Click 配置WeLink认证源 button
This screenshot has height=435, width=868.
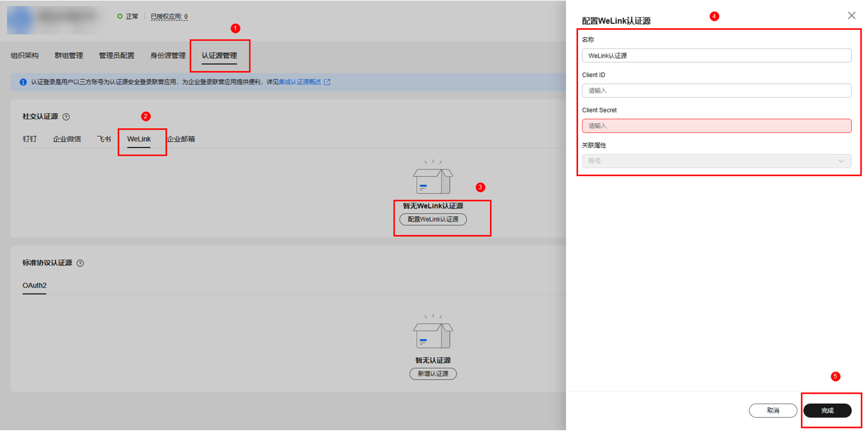[433, 219]
